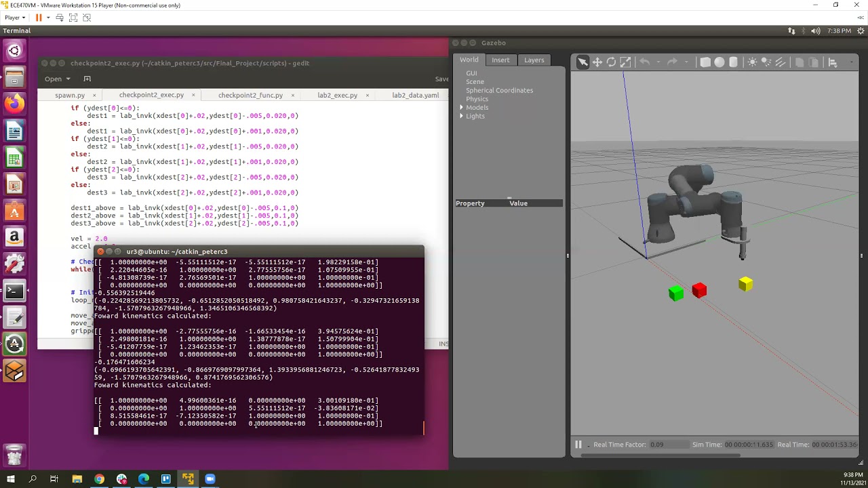Click the new document icon in gedit

87,79
